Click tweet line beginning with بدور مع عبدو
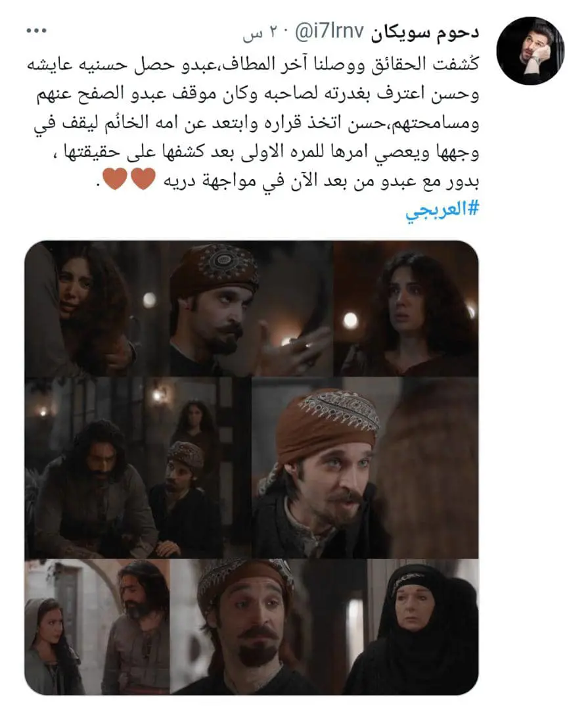 (287, 180)
